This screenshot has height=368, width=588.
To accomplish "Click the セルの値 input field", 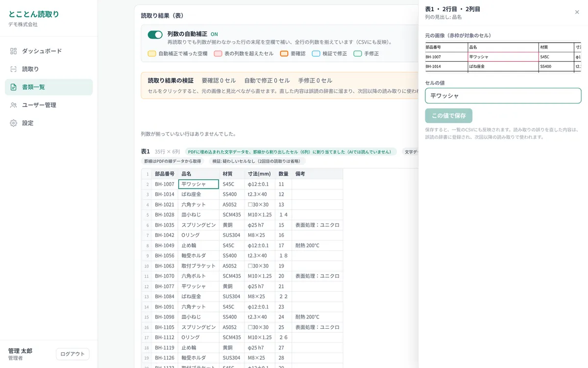I will (503, 96).
